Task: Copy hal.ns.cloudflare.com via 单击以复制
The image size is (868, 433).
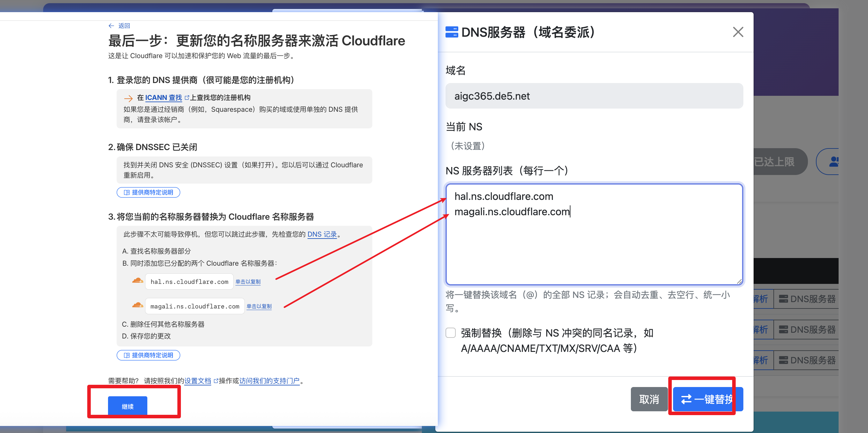Action: (248, 282)
